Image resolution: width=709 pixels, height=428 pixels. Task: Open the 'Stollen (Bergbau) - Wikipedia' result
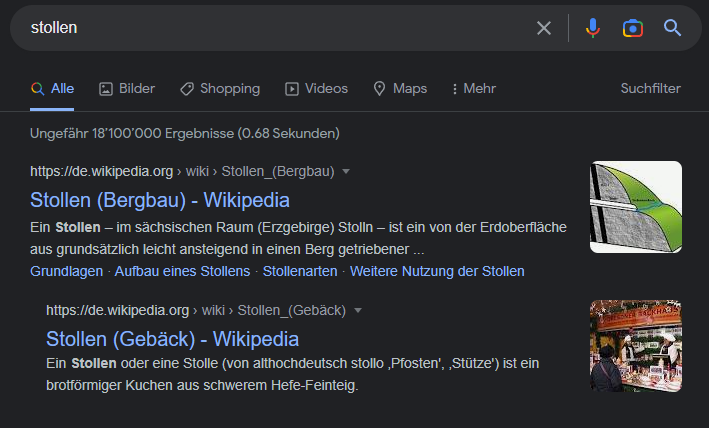click(160, 200)
